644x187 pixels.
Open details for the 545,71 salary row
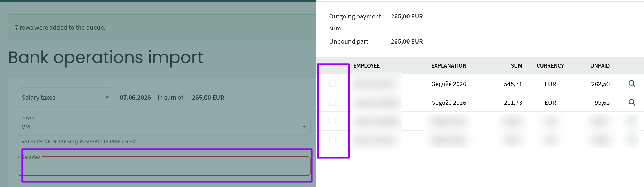tap(632, 84)
